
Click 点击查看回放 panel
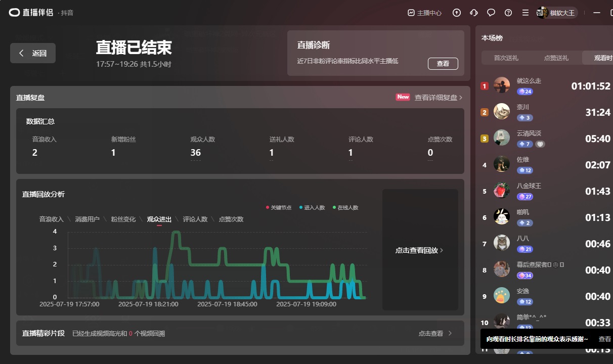[420, 250]
